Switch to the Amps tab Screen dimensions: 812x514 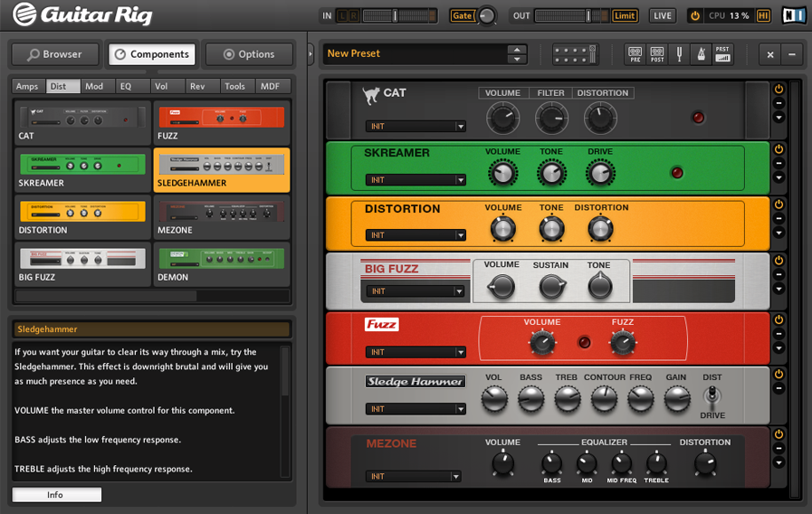click(27, 87)
